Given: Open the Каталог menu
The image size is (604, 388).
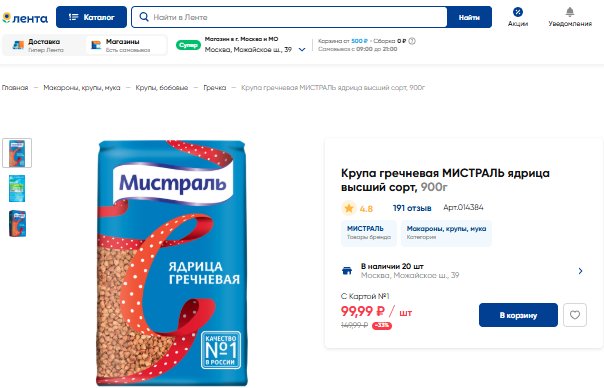Looking at the screenshot, I should [91, 17].
